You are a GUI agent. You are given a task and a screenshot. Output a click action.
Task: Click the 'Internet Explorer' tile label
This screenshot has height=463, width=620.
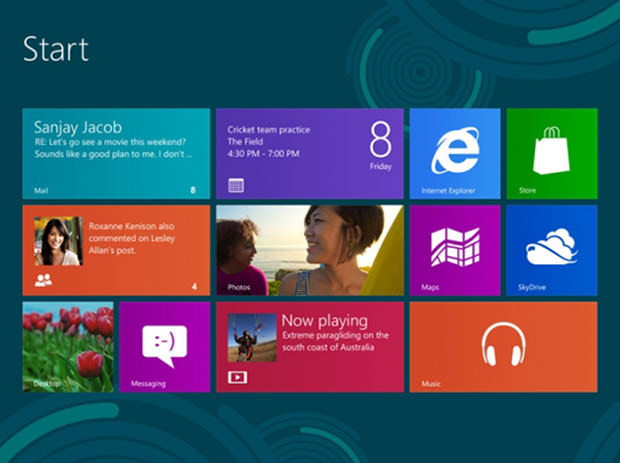pyautogui.click(x=448, y=191)
